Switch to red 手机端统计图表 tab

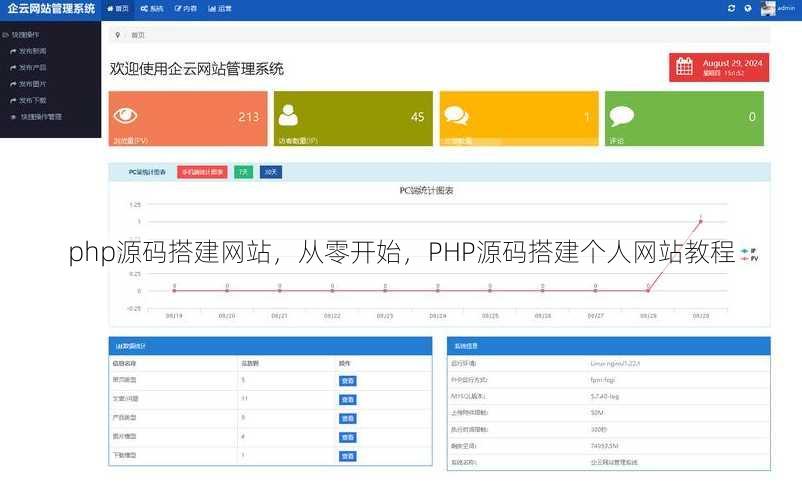[203, 172]
